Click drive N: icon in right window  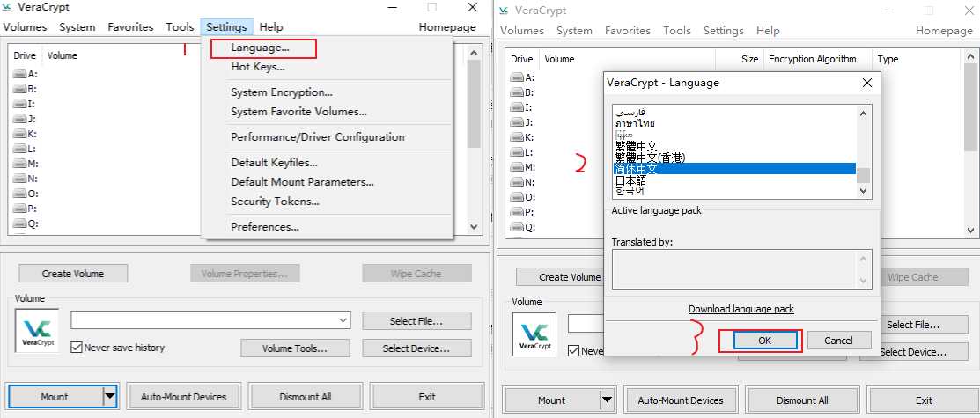(518, 182)
